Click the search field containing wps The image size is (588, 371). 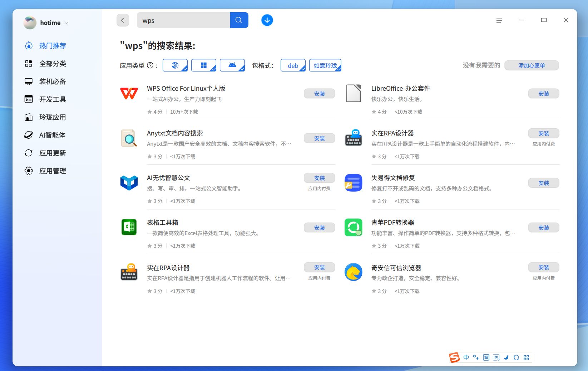[183, 20]
